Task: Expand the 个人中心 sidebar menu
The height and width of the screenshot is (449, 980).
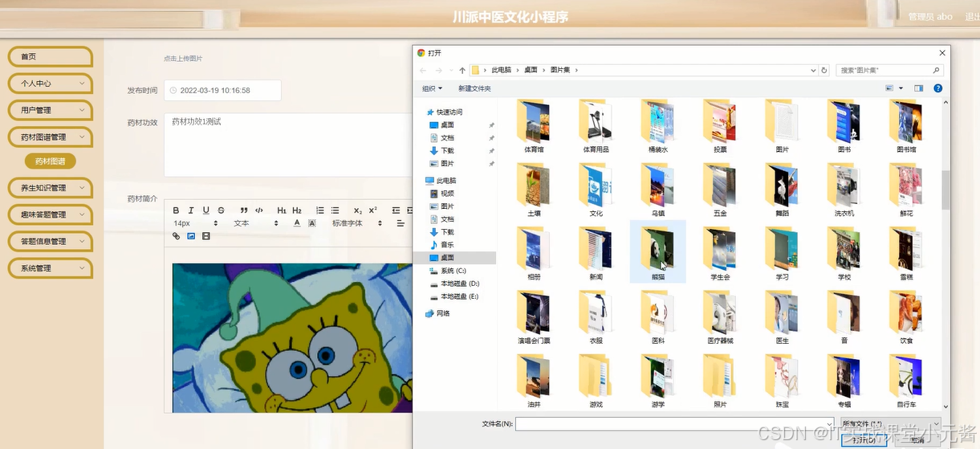Action: tap(51, 84)
